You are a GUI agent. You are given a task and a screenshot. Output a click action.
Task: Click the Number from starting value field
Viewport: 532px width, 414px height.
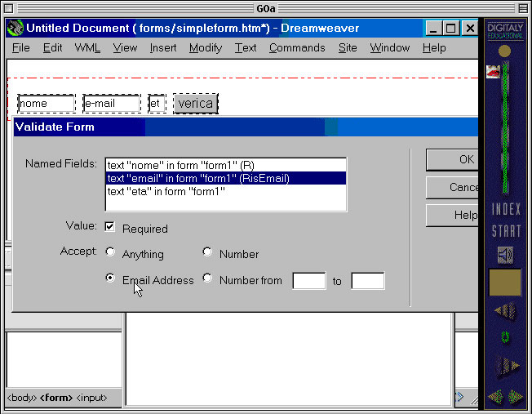click(x=309, y=281)
